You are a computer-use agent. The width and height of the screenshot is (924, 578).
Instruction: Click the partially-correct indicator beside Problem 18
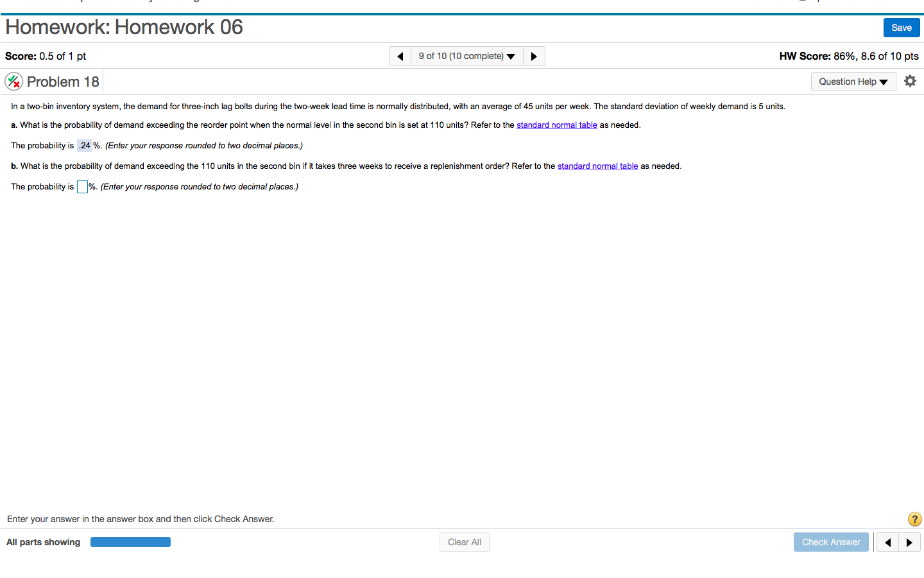tap(14, 81)
